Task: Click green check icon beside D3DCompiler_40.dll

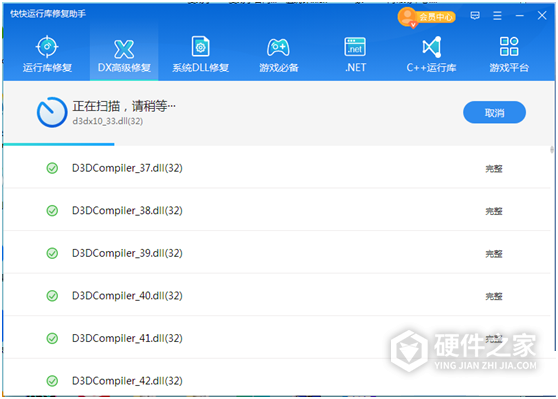Action: pyautogui.click(x=52, y=296)
